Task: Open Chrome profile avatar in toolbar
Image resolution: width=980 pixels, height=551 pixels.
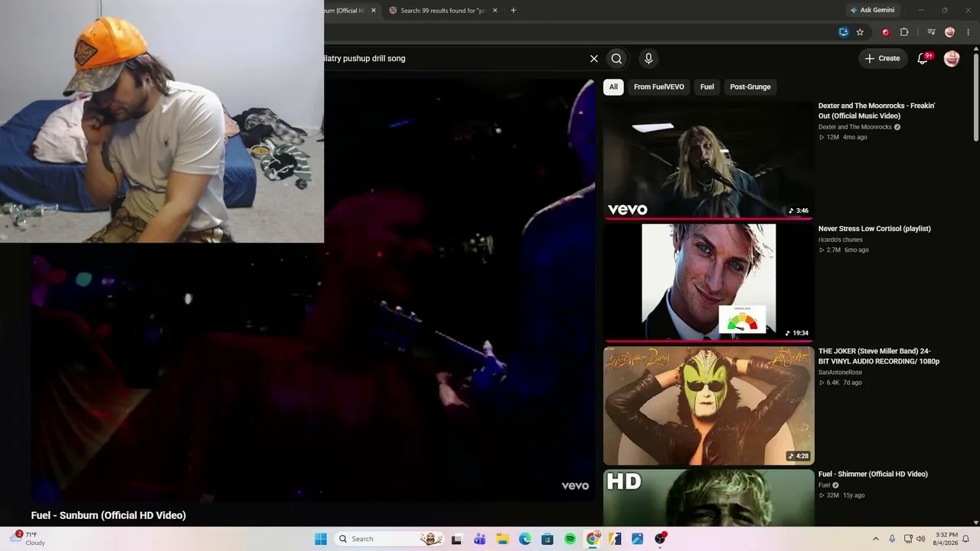Action: 950,32
